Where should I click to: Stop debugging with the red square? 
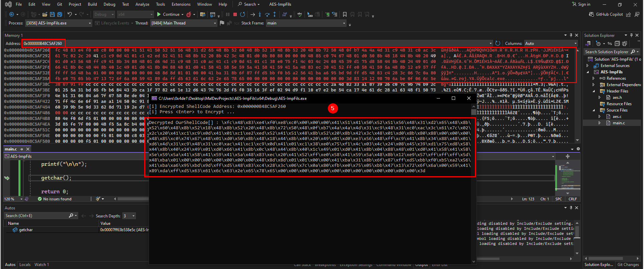(235, 14)
